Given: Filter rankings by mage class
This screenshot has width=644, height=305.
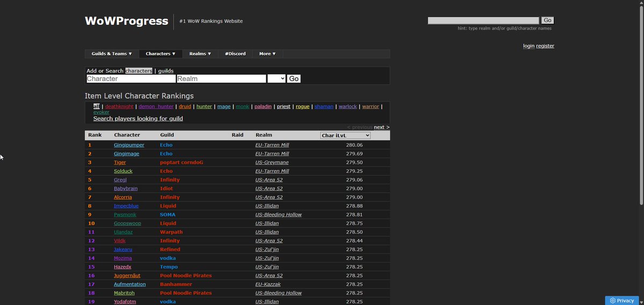Looking at the screenshot, I should [224, 107].
